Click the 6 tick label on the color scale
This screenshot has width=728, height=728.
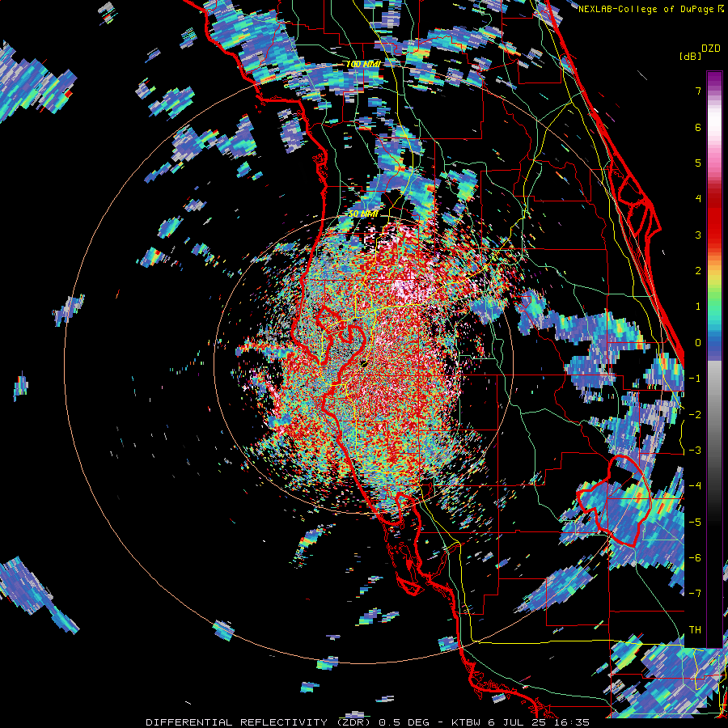coord(698,127)
